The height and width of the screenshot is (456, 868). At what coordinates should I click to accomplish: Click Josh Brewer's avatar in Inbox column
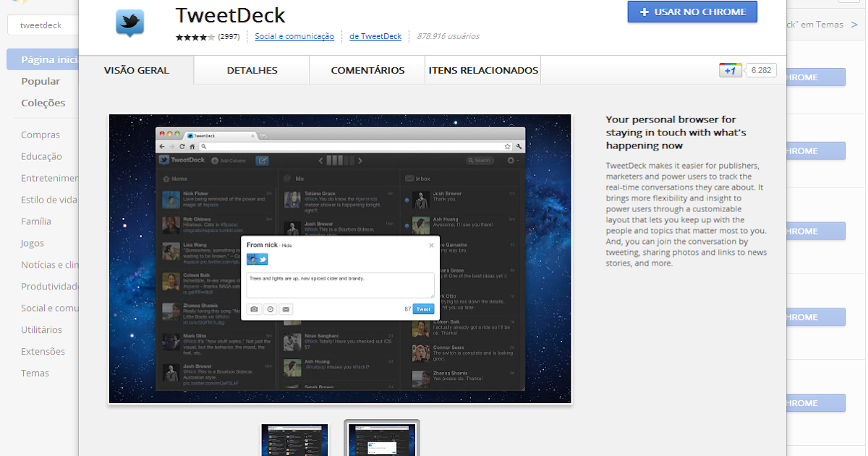click(421, 200)
